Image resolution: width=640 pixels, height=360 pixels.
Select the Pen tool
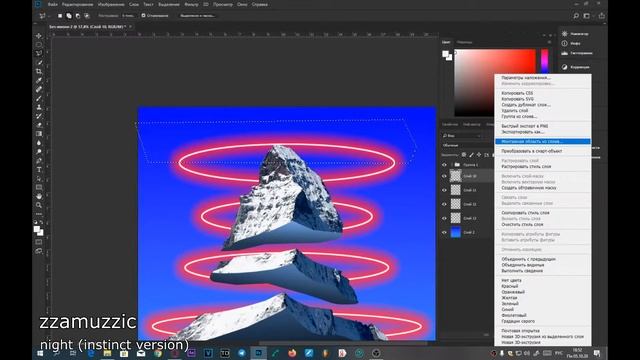[x=39, y=161]
